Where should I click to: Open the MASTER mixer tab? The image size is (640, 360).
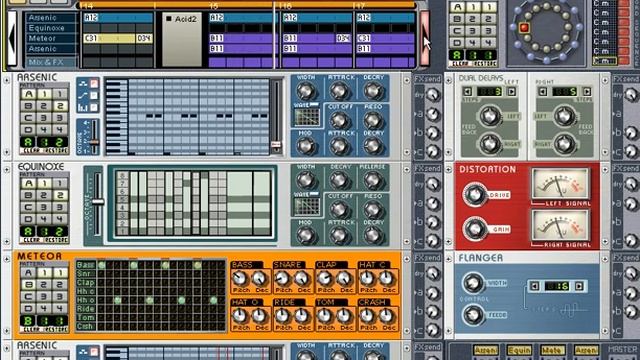pos(623,349)
